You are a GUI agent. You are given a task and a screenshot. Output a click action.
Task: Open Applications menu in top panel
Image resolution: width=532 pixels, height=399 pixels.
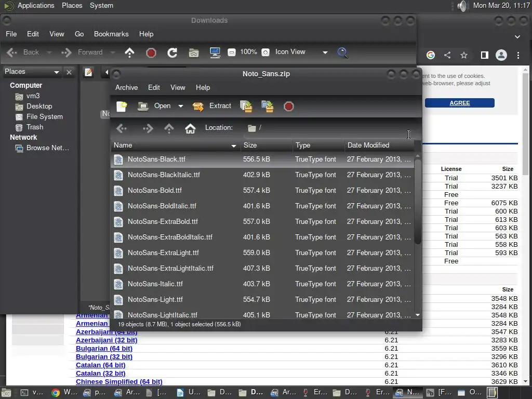[x=36, y=5]
